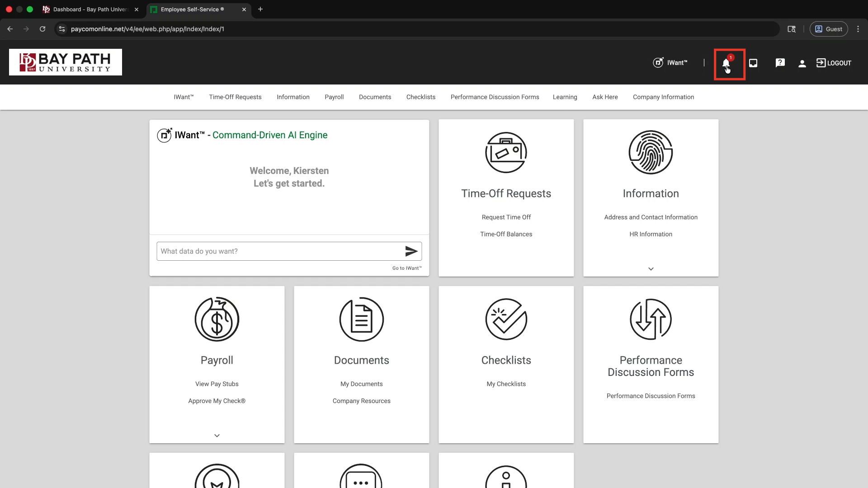Expand the Information card chevron
The width and height of the screenshot is (868, 488).
coord(651,269)
